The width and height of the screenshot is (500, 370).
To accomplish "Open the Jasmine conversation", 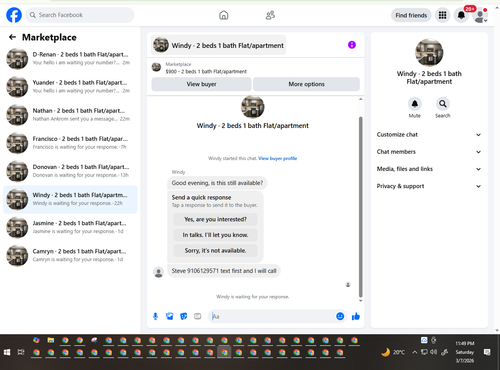I will (x=70, y=227).
